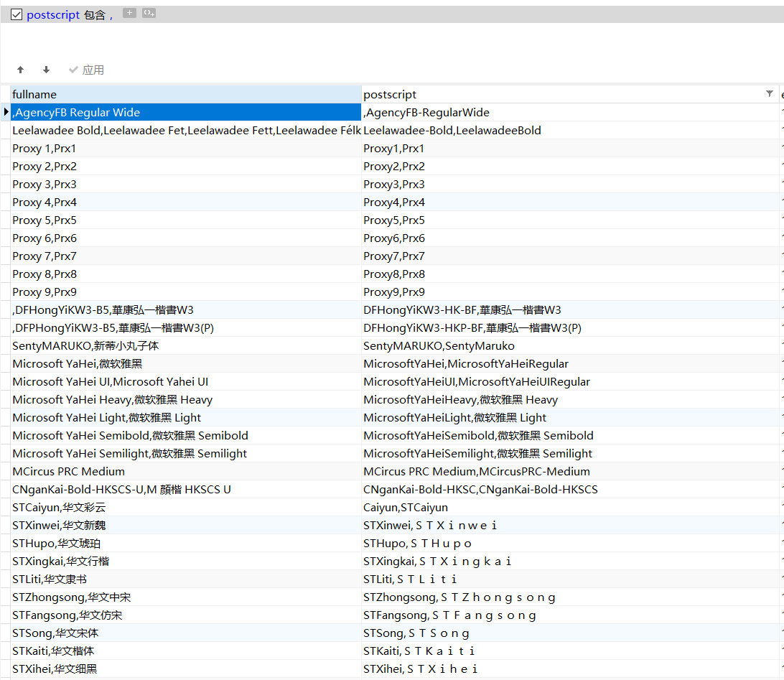Select the ',AgencyFB Regular Wide' fullname cell
The height and width of the screenshot is (680, 784).
(x=185, y=113)
